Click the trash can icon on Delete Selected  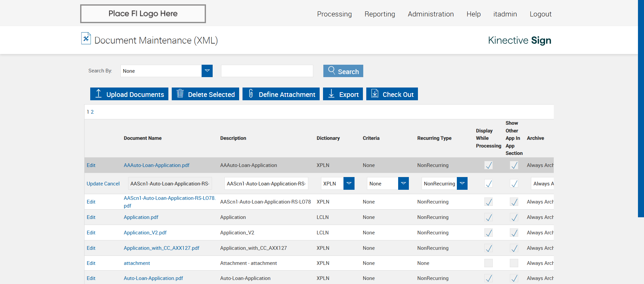pos(180,94)
